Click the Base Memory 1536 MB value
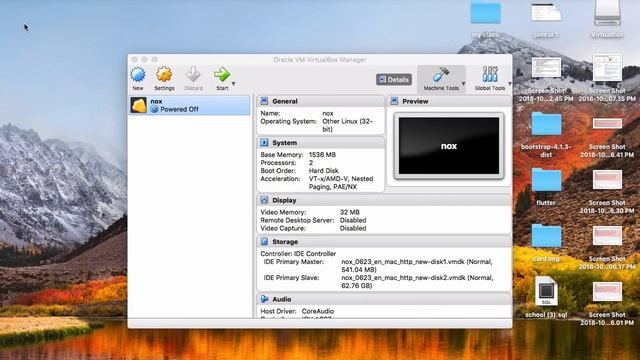The image size is (640, 360). [x=322, y=155]
